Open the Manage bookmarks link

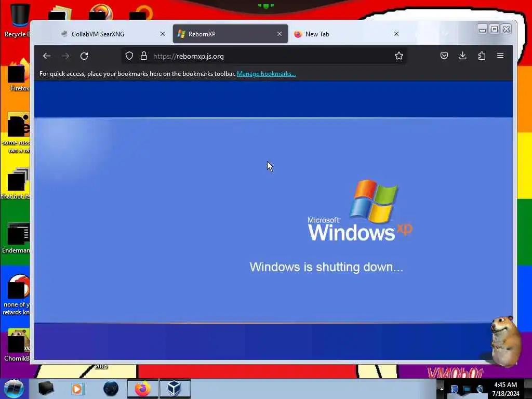(267, 74)
